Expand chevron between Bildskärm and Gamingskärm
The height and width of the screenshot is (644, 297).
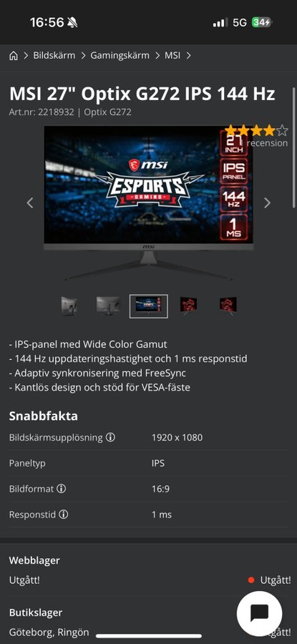[83, 56]
